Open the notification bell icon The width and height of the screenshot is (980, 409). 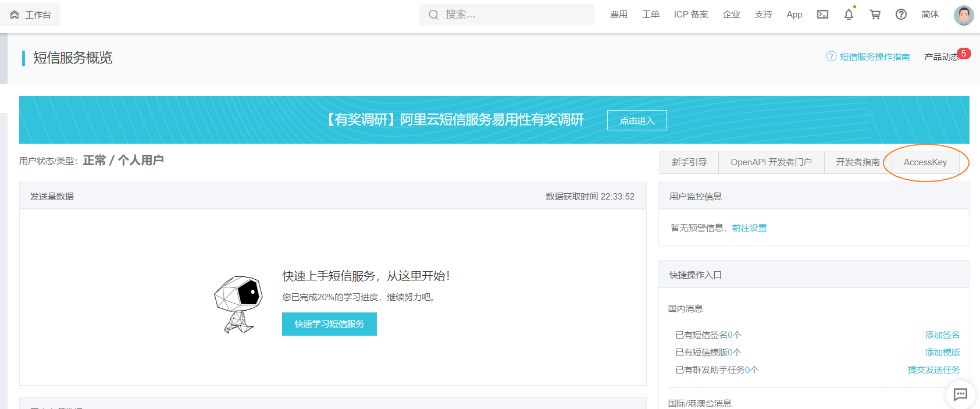pos(849,15)
